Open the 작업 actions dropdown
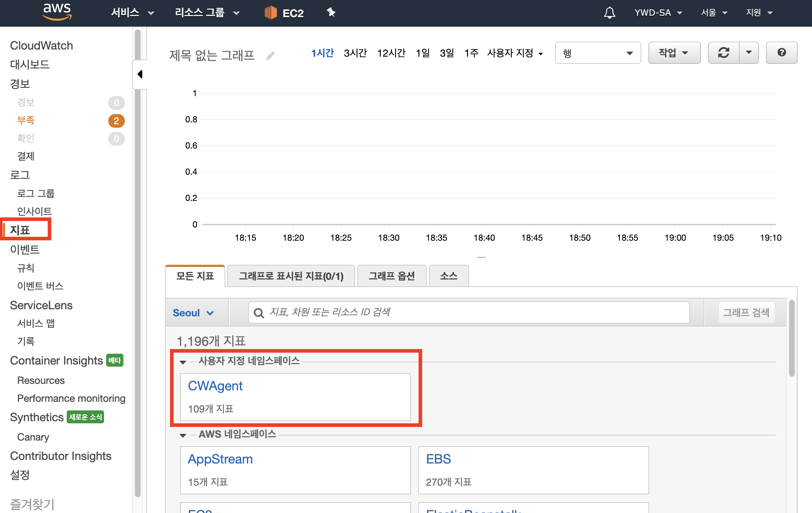This screenshot has width=812, height=513. click(674, 53)
